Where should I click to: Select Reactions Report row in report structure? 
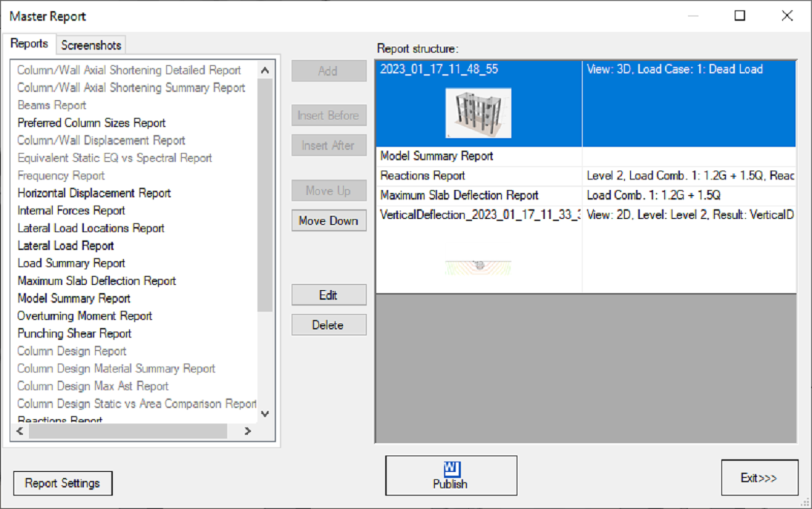[423, 176]
